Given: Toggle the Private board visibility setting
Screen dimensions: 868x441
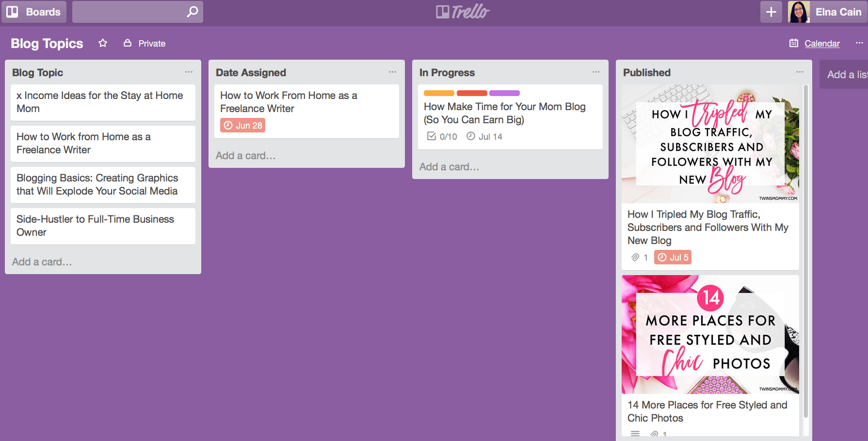Looking at the screenshot, I should 145,43.
